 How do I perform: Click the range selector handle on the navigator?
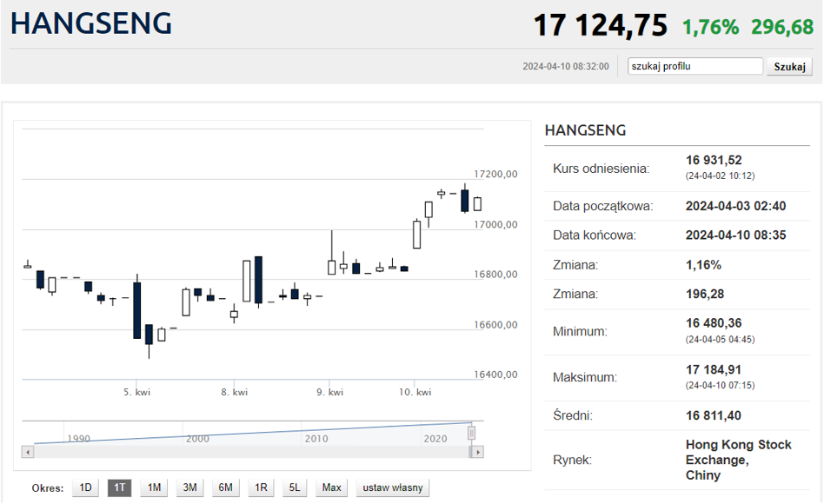pyautogui.click(x=472, y=433)
